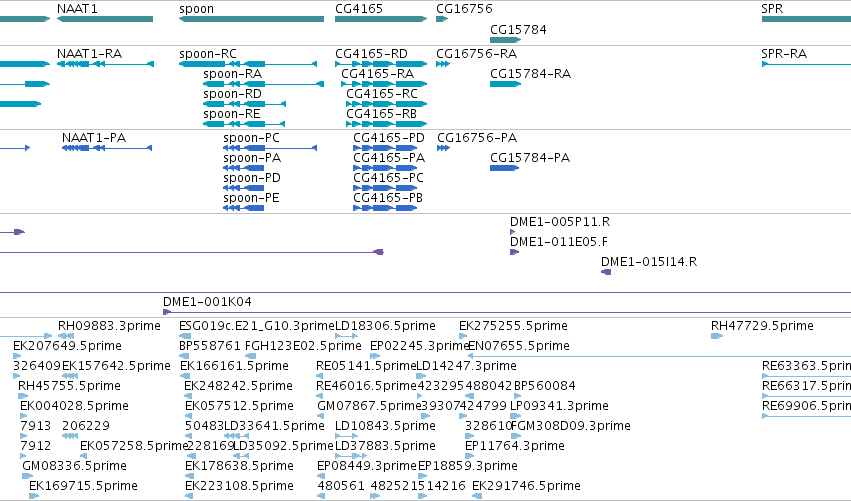
Task: Click the spoon-RA transcript label
Action: tap(232, 74)
